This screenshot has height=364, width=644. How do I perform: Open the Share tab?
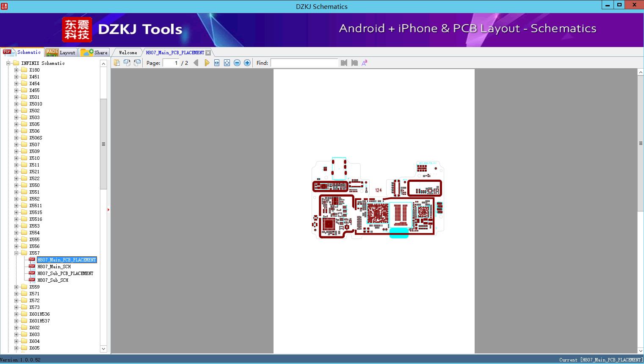(x=94, y=53)
